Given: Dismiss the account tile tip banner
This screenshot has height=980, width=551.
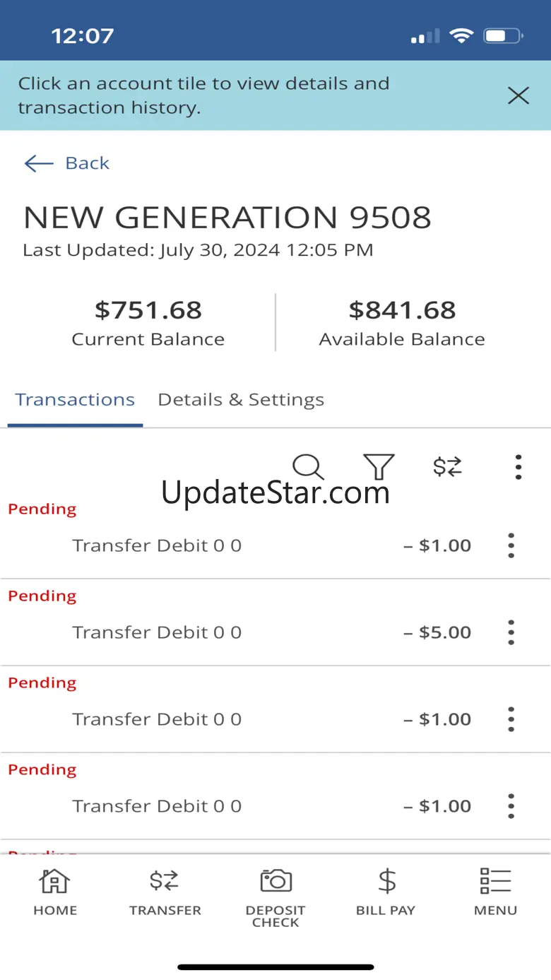Looking at the screenshot, I should (519, 95).
